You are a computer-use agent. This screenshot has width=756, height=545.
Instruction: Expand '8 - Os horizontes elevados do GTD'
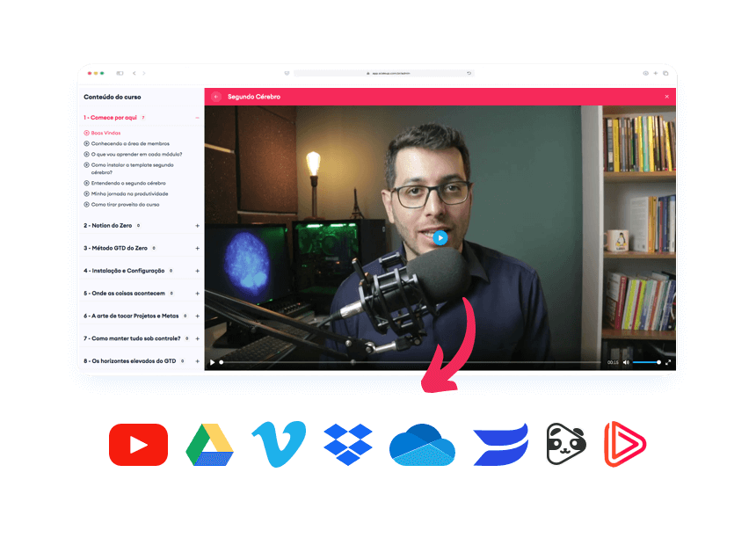coord(197,361)
